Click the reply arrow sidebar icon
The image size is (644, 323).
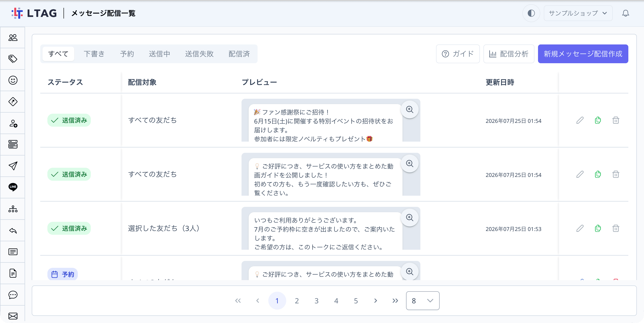coord(13,230)
